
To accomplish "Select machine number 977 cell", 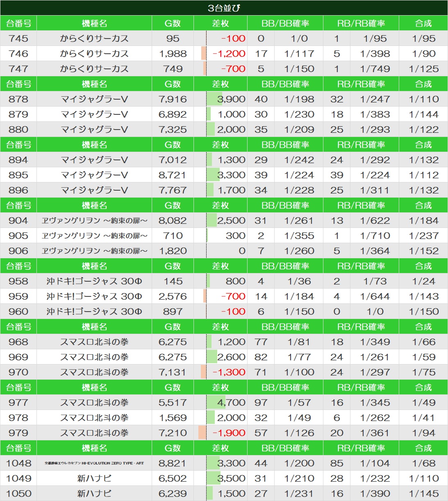I will coord(18,403).
